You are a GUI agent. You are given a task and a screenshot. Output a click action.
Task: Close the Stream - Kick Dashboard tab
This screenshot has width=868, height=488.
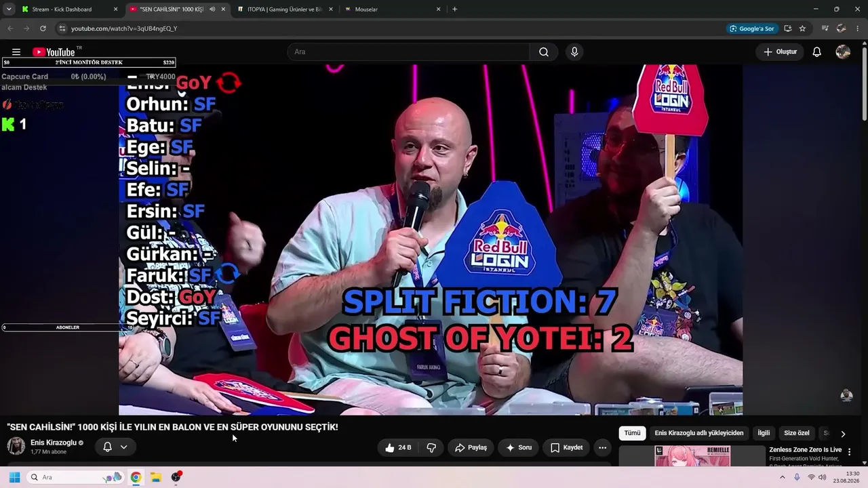coord(115,9)
